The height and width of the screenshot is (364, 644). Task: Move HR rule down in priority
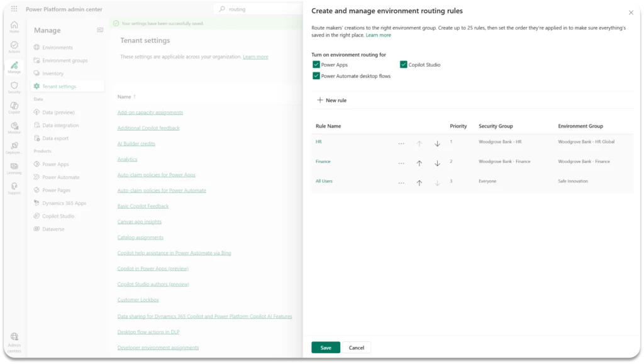(437, 143)
